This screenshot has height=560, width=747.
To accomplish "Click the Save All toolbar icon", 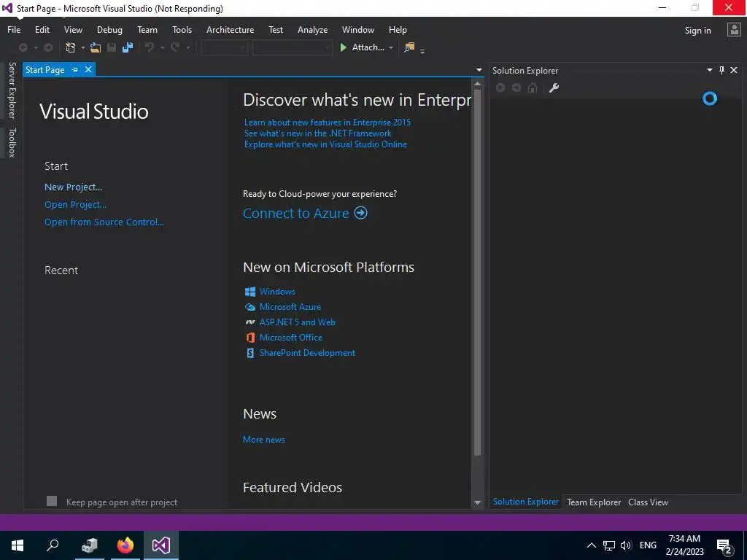I will [127, 47].
